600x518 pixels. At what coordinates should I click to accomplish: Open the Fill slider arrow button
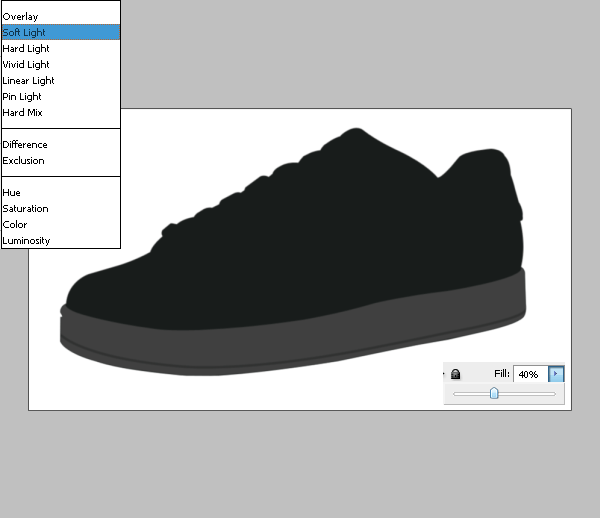click(556, 374)
